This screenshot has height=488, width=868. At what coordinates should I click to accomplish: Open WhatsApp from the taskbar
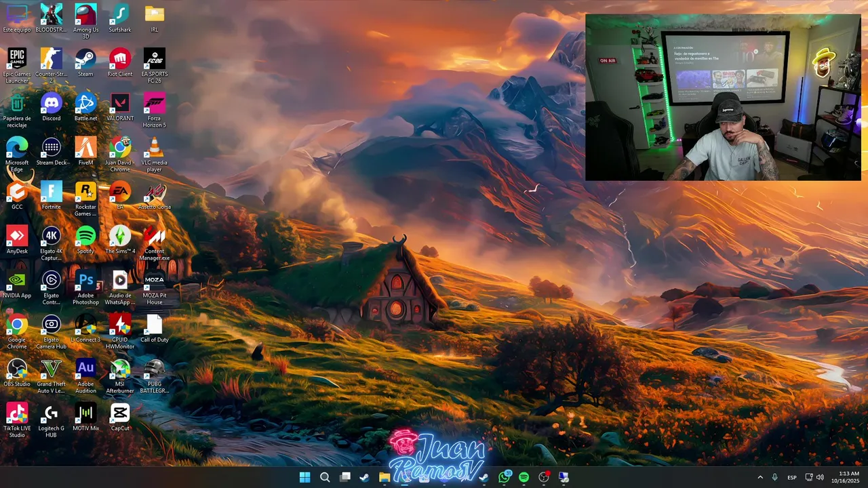pyautogui.click(x=504, y=477)
